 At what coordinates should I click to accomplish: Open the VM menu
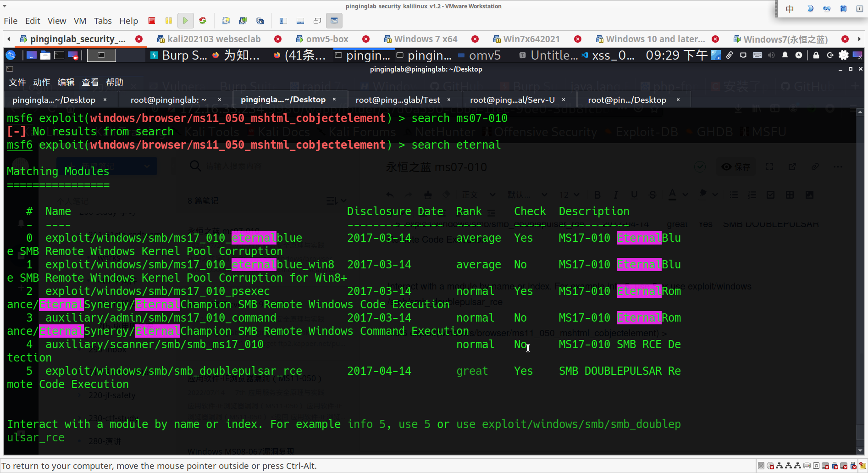click(80, 21)
